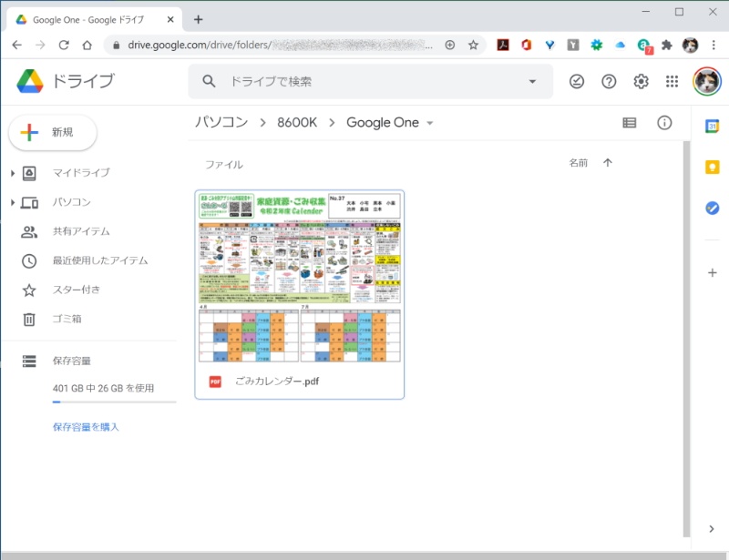Open the Google One folder dropdown menu
This screenshot has height=560, width=729.
tap(429, 122)
